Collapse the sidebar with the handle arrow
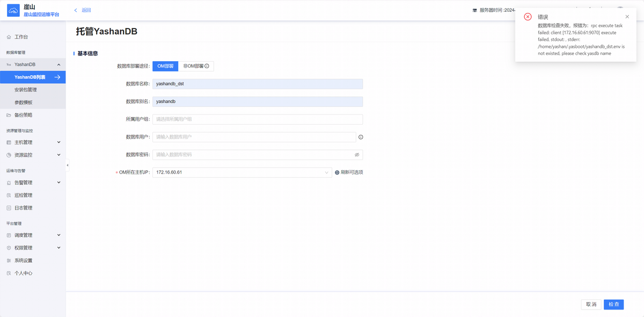 pyautogui.click(x=68, y=165)
